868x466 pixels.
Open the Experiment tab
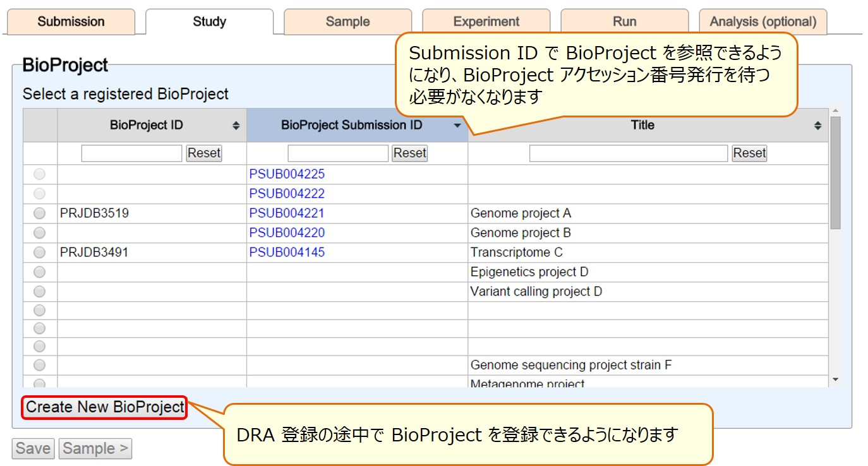pos(486,21)
